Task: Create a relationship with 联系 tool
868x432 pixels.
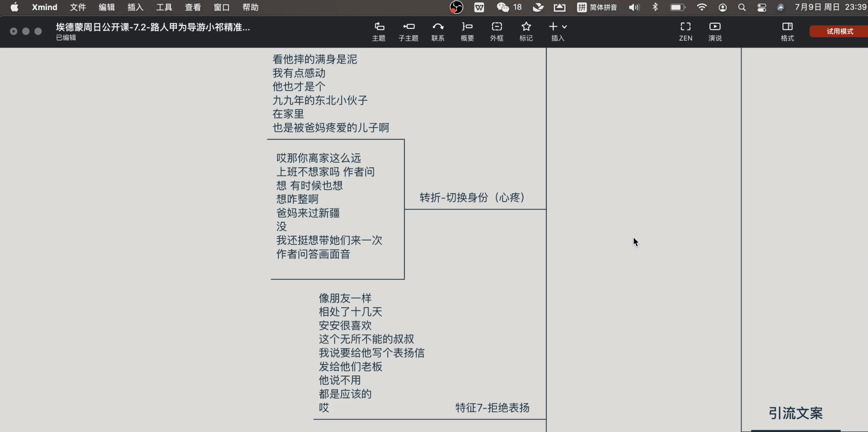Action: 438,32
